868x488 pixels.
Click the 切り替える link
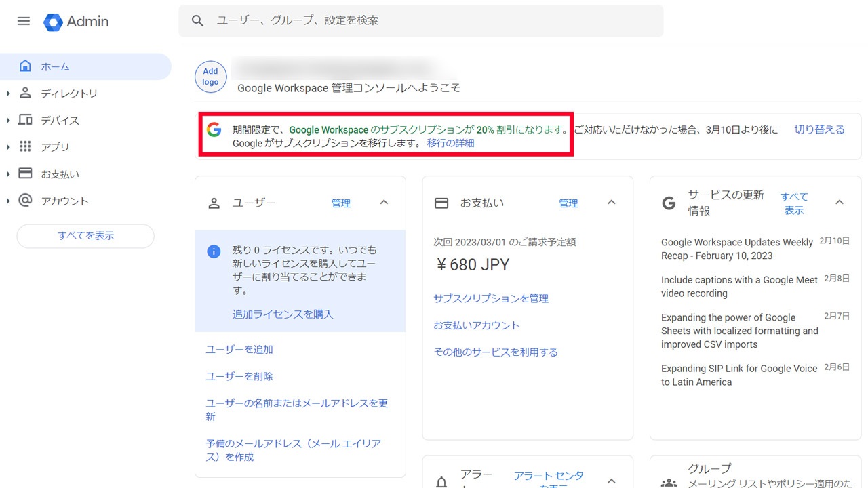(x=819, y=129)
